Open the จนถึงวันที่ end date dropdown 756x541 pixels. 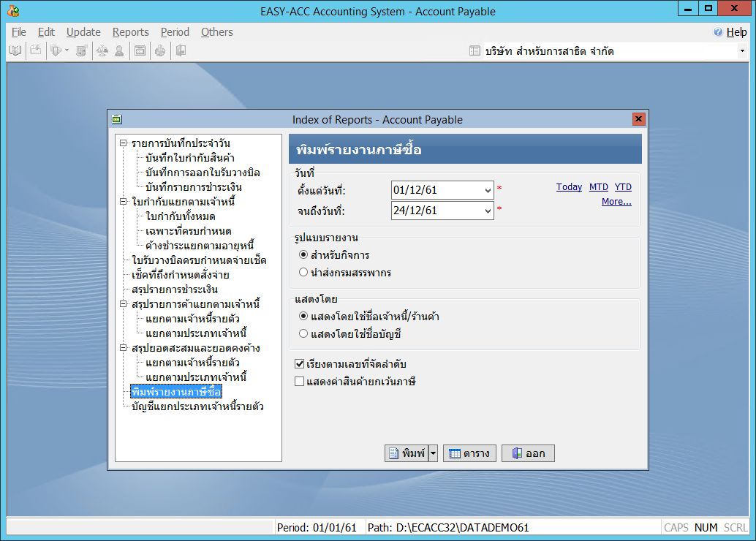[488, 211]
